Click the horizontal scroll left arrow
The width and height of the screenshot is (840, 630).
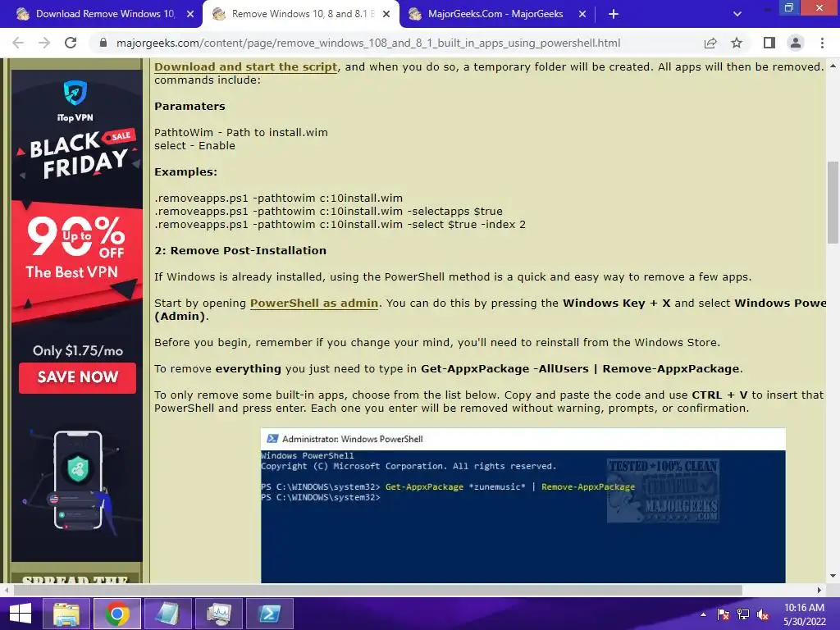coord(6,590)
